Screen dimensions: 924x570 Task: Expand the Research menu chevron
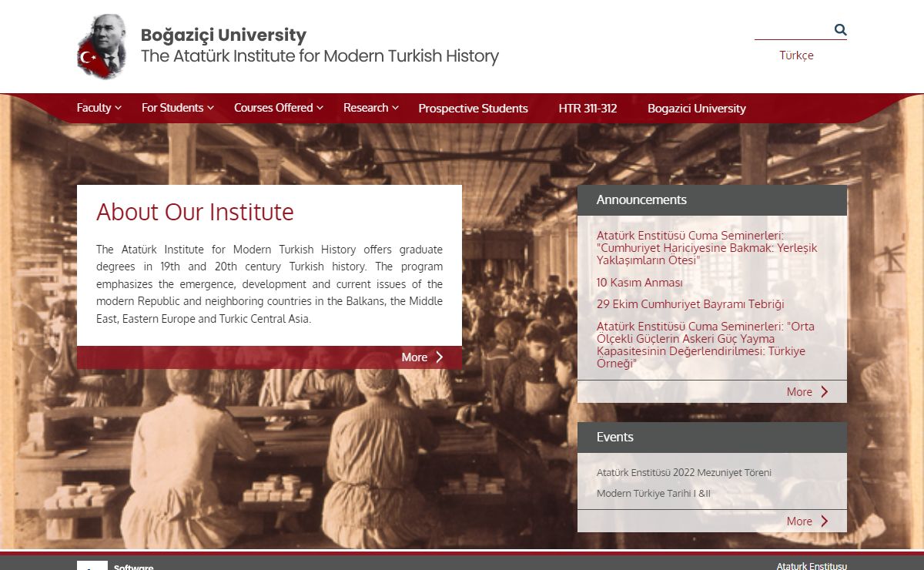tap(395, 109)
